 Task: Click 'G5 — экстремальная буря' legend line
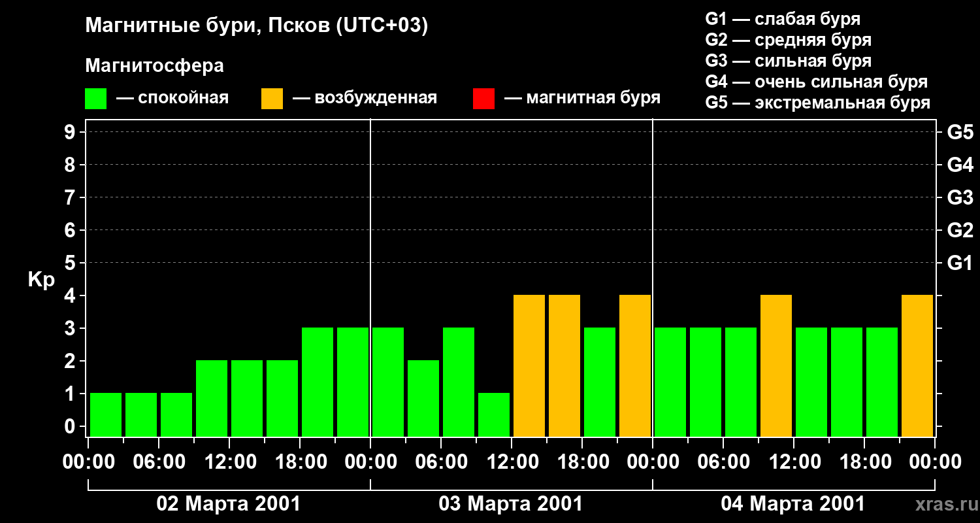[818, 103]
